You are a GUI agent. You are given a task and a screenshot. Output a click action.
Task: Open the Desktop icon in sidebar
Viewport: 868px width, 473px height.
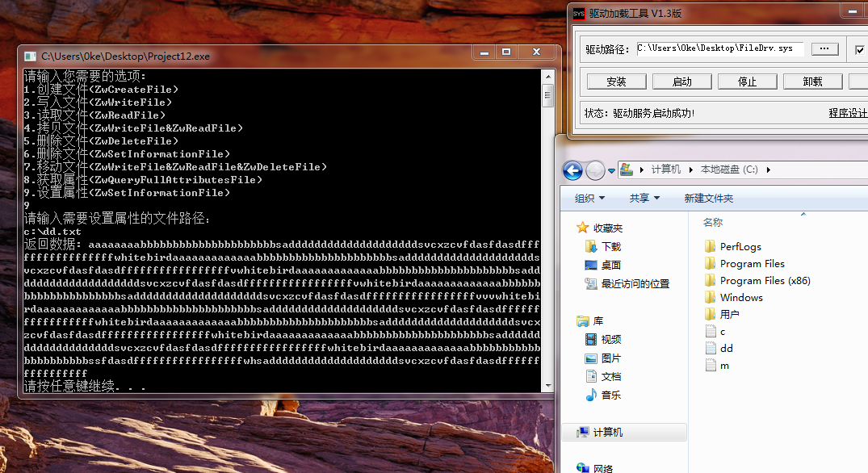click(x=591, y=265)
